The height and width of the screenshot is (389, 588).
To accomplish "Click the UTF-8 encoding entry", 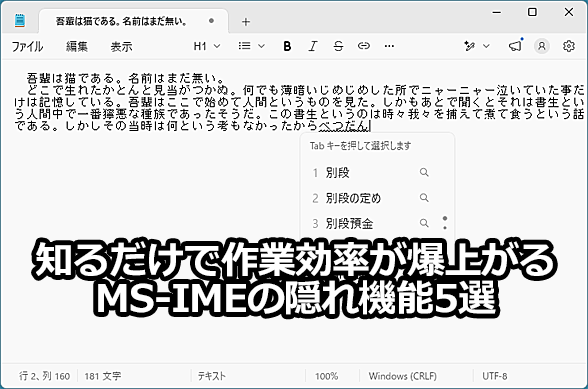I will click(495, 376).
